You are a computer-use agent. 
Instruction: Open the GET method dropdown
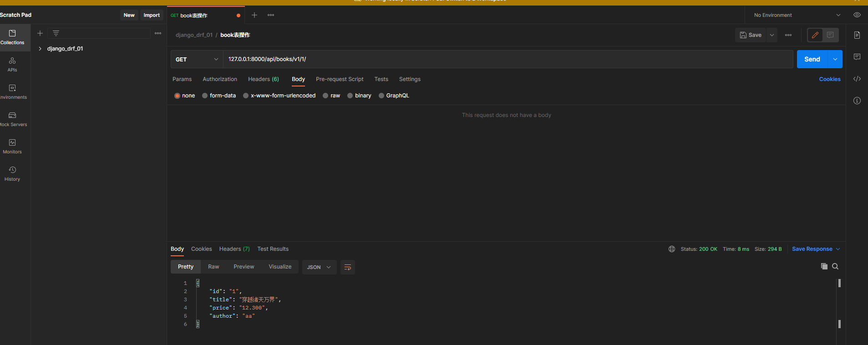tap(197, 59)
